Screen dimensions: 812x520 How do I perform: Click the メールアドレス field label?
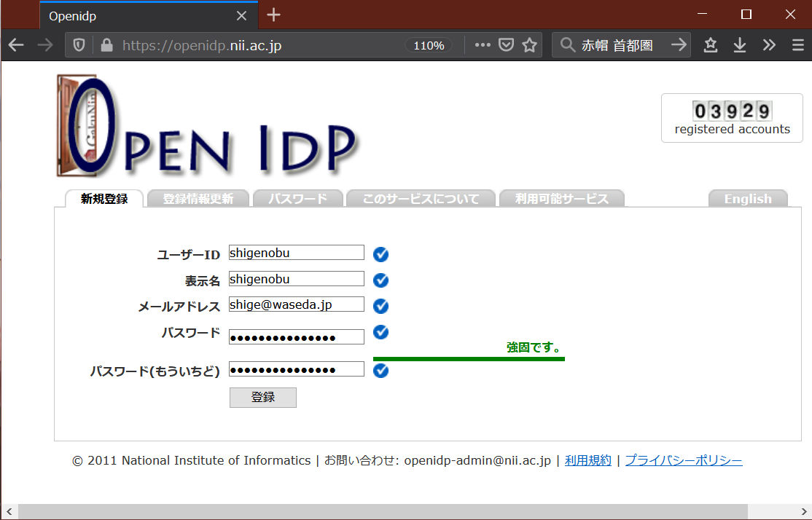point(179,307)
